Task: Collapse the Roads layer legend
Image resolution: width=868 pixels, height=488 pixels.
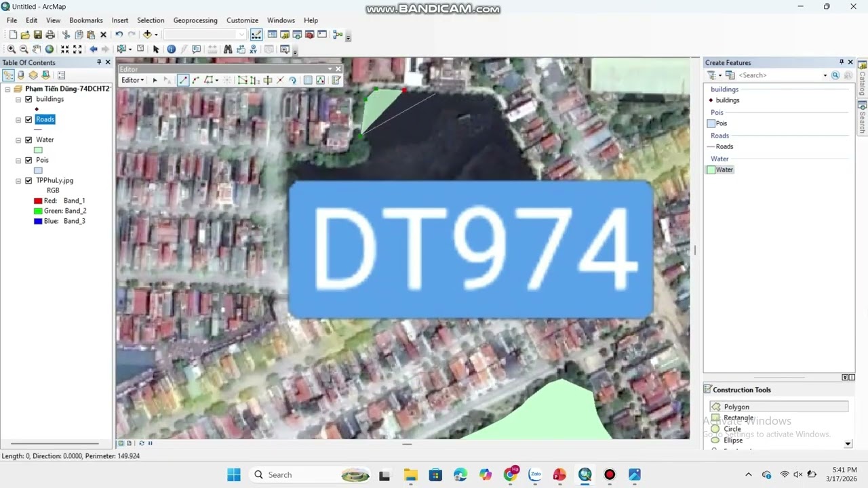Action: click(x=18, y=119)
